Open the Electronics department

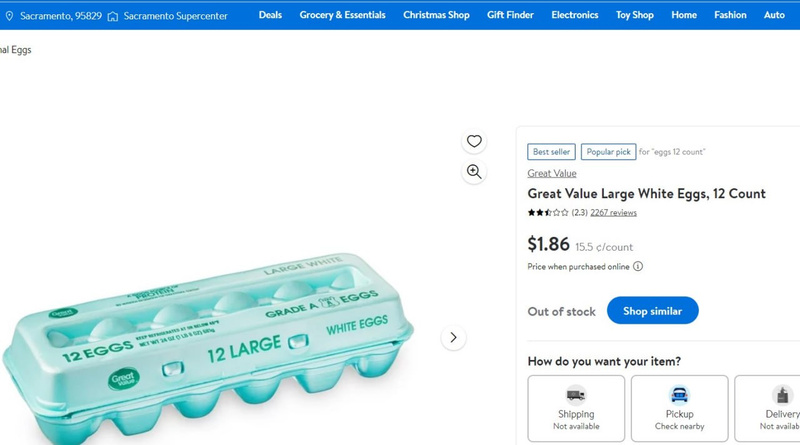[x=575, y=15]
